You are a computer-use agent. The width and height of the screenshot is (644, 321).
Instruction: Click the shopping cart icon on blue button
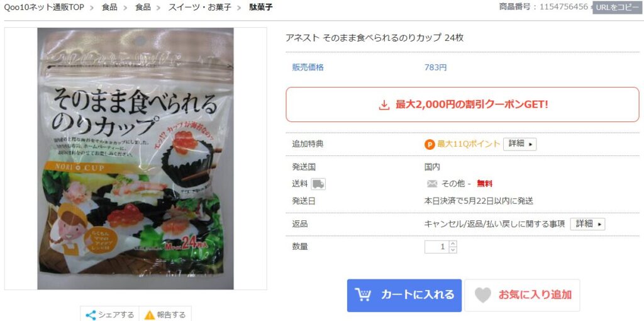coord(363,295)
